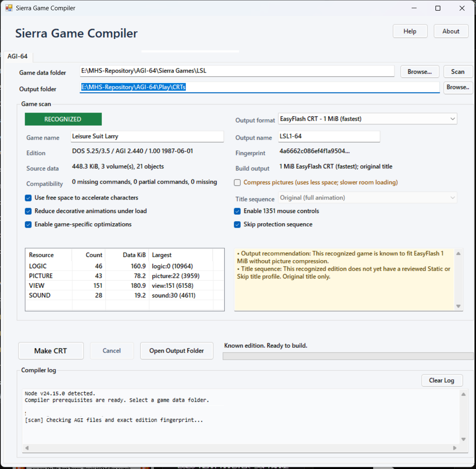Click Open Output Folder button

point(177,351)
